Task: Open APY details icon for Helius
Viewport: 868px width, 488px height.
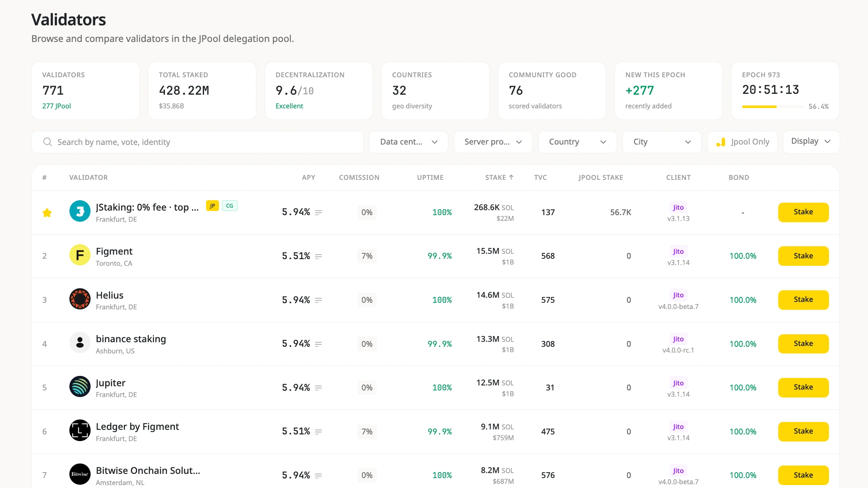Action: click(x=319, y=300)
